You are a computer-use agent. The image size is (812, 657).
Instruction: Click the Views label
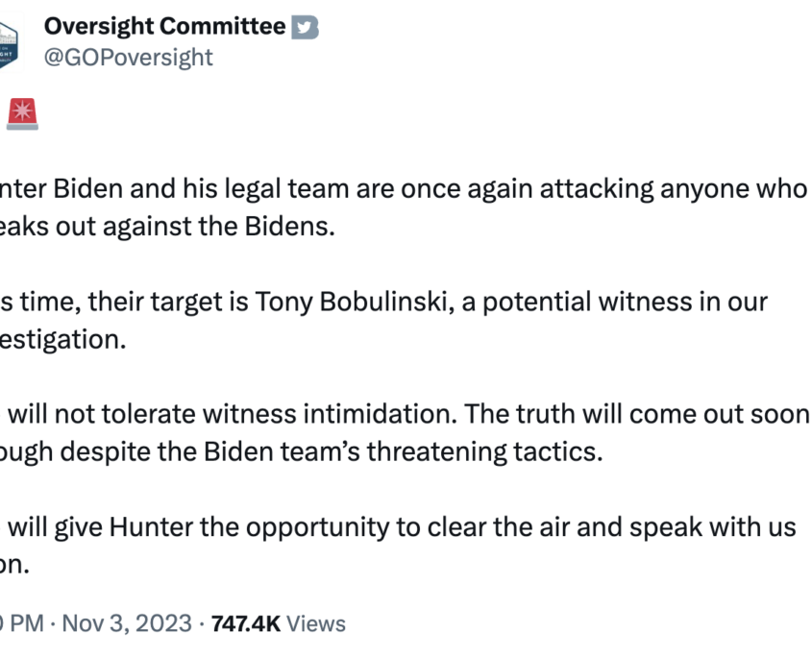pos(316,624)
